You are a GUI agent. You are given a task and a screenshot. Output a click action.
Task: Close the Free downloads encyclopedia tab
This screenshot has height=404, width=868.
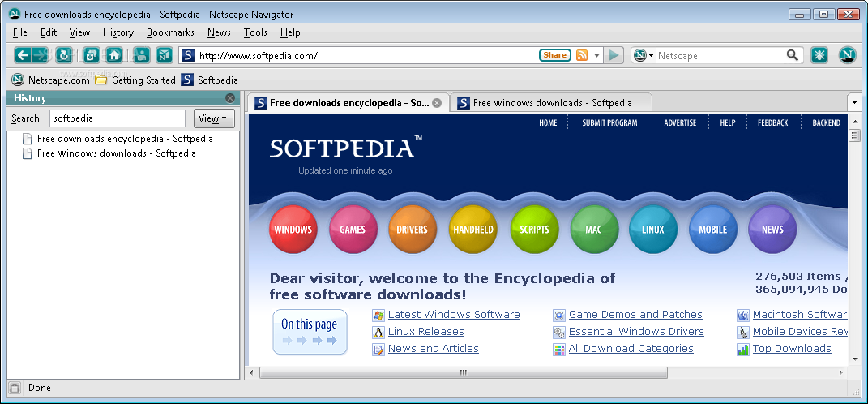437,102
